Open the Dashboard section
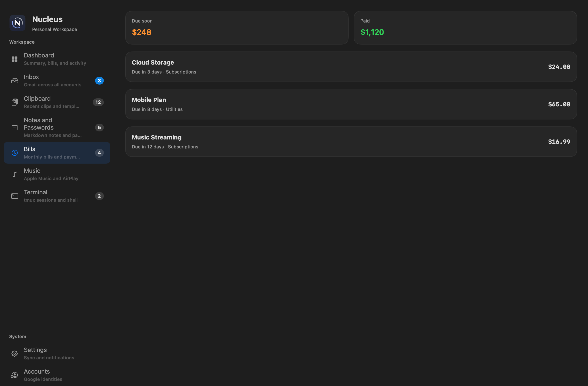Viewport: 588px width, 386px height. point(57,59)
